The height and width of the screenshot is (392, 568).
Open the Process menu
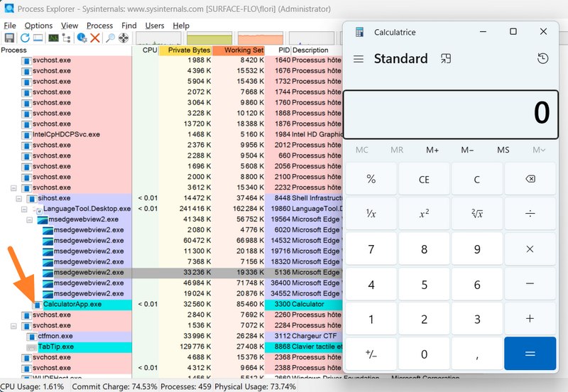(x=99, y=26)
